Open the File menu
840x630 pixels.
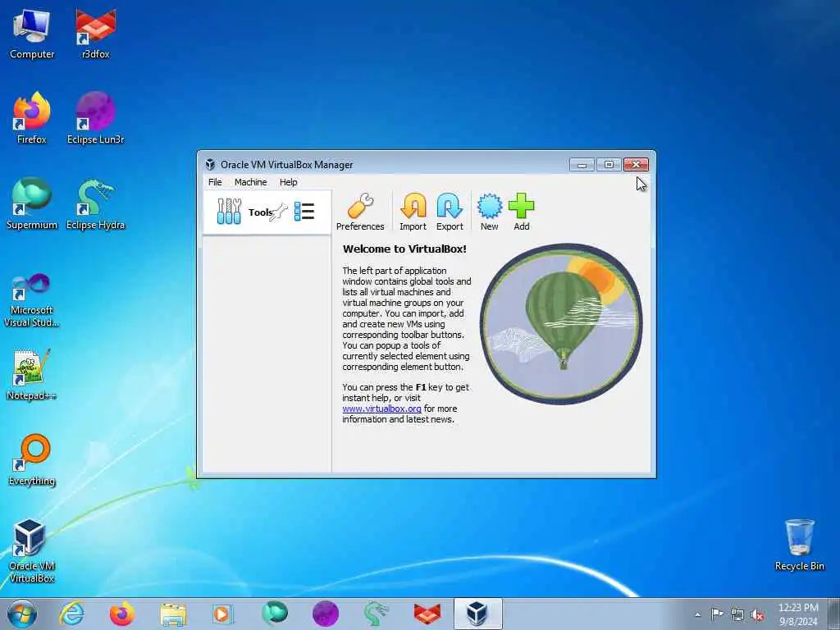(x=215, y=182)
